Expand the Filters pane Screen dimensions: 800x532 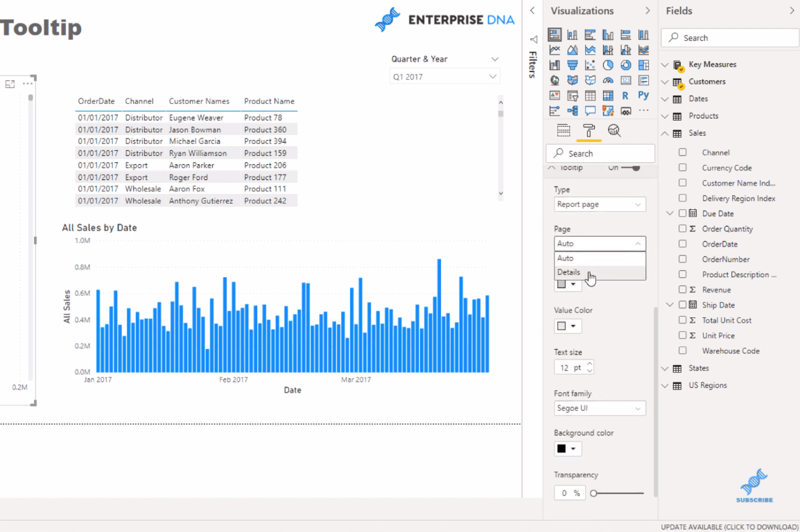(532, 10)
